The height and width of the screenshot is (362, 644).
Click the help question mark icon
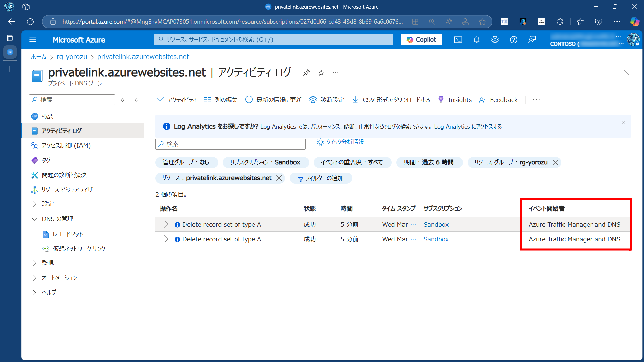tap(513, 40)
